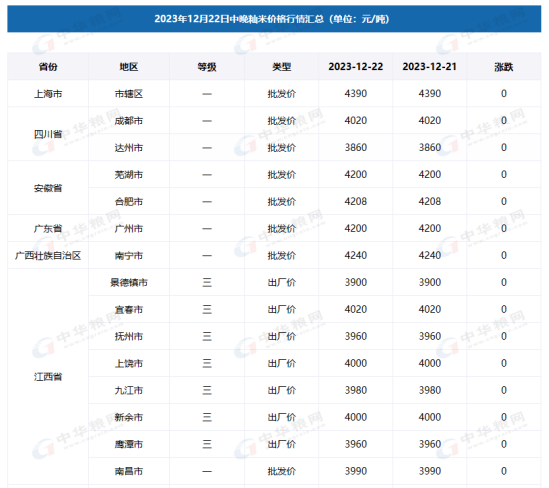Click the blue title banner for 2023年12月22日
The width and height of the screenshot is (549, 488).
[274, 19]
